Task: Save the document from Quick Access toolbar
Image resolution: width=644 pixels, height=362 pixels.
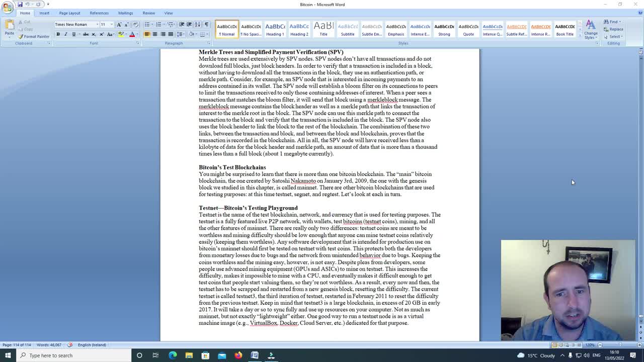Action: point(20,4)
